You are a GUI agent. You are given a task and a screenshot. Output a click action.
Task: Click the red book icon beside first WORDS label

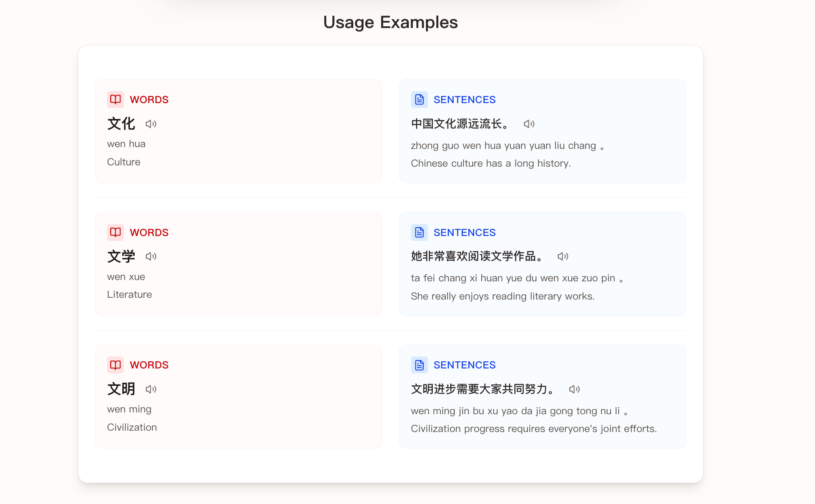(115, 99)
